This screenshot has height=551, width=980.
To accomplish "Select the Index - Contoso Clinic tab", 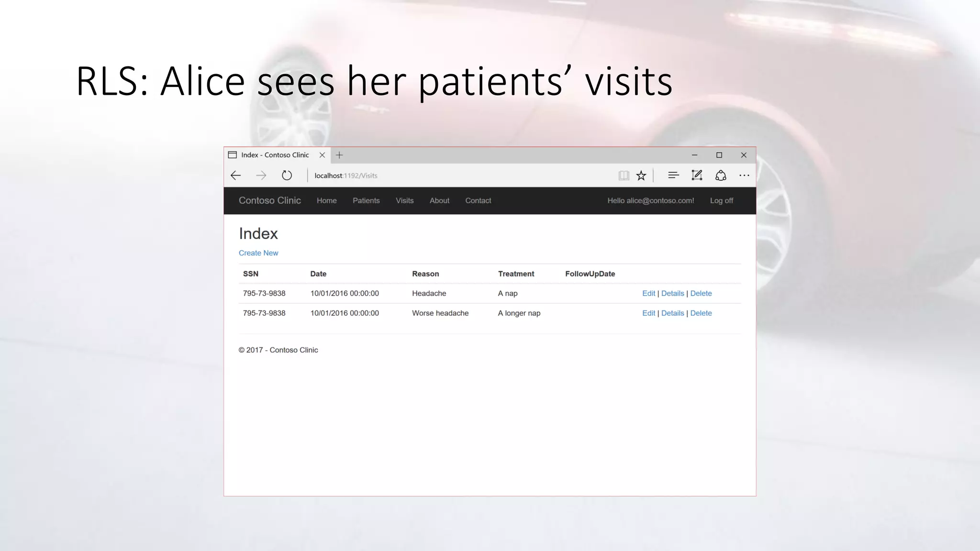I will (277, 155).
